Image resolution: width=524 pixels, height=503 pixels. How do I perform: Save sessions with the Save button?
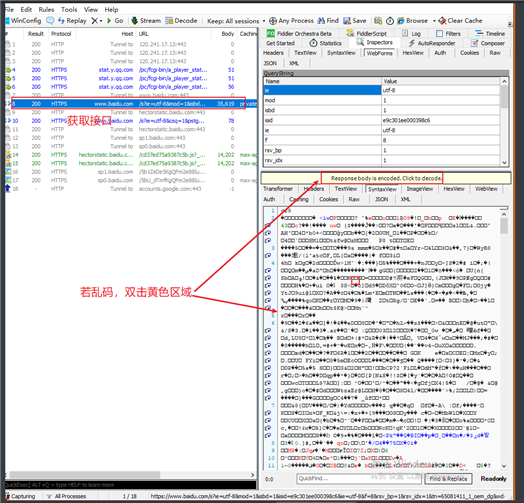[355, 21]
